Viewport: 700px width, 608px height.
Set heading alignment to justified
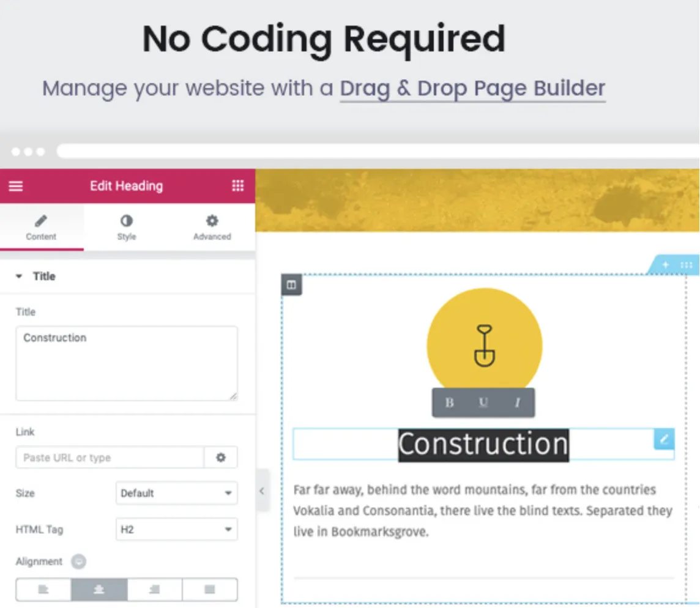point(210,590)
